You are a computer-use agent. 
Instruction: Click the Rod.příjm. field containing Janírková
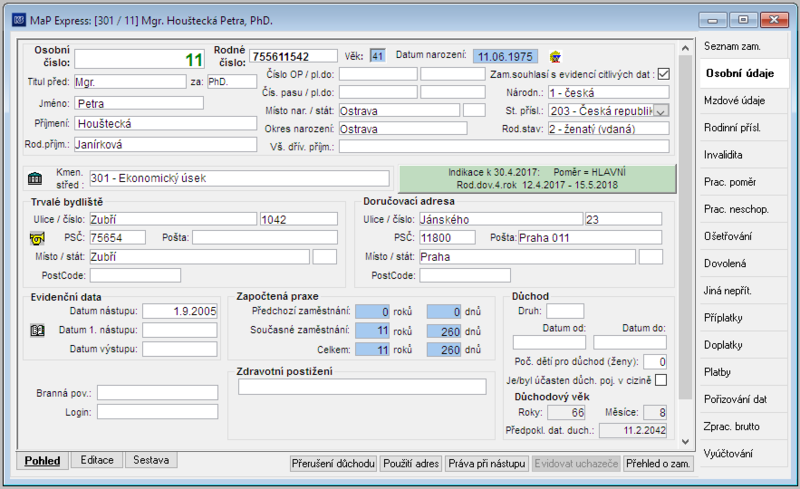(166, 144)
